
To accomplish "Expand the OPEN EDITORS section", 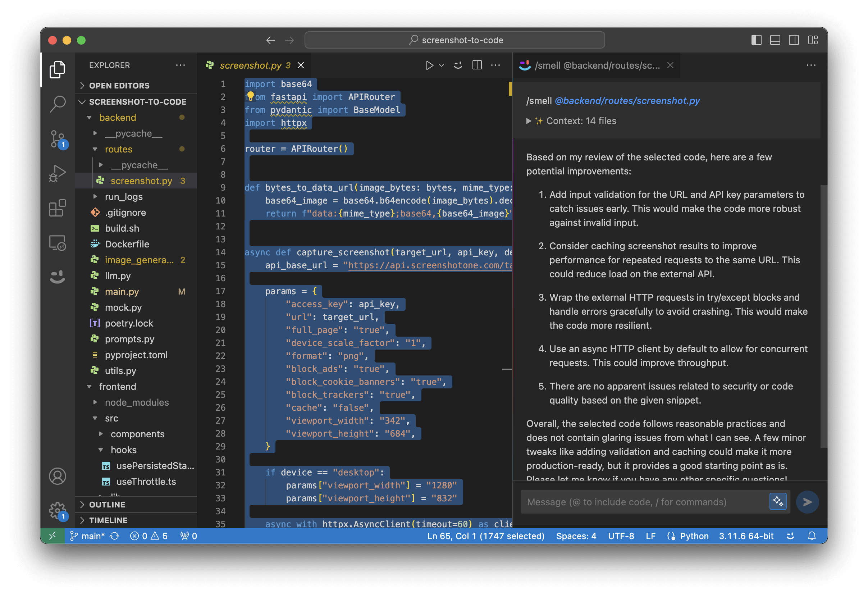I will pyautogui.click(x=136, y=86).
